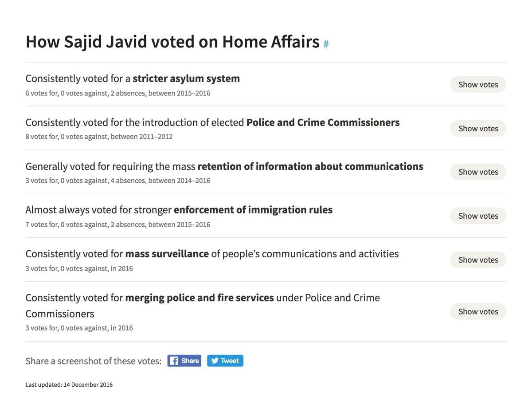Show votes for merging police and fire services

[x=478, y=311]
